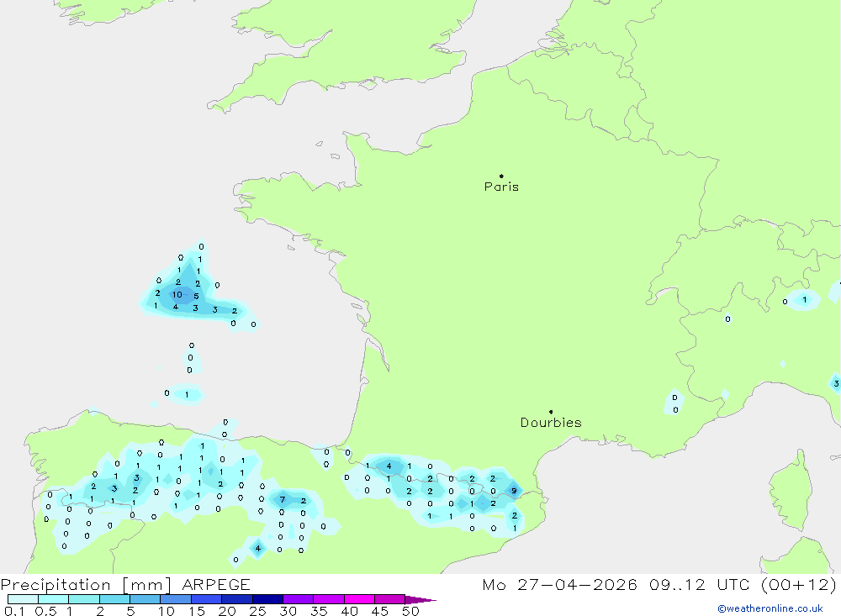Click the 09..12 UTC time range text
841x616 pixels.
(x=699, y=584)
